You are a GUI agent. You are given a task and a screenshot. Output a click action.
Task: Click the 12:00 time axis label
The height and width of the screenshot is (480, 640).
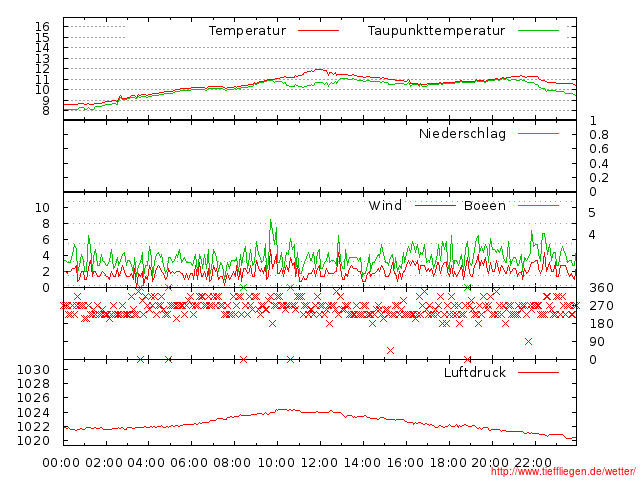pos(319,462)
